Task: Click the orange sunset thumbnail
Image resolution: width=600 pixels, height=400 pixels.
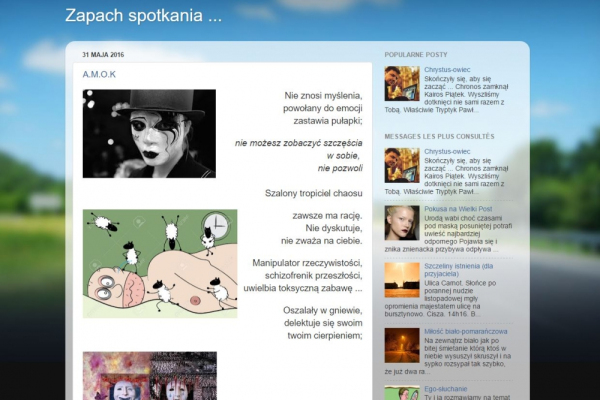Action: coord(402,279)
